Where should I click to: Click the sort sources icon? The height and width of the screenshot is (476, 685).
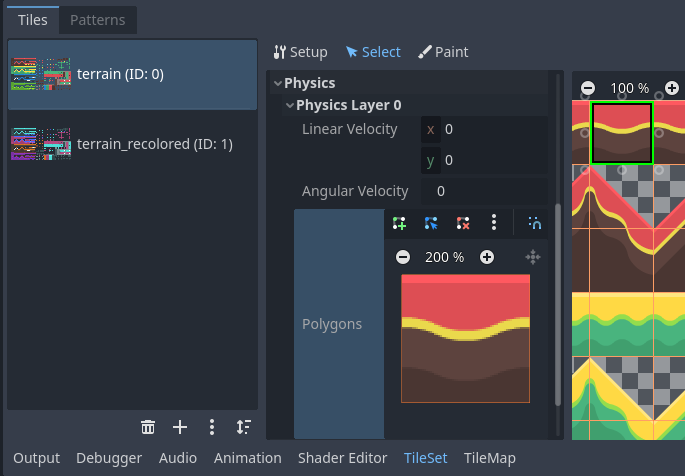(x=243, y=427)
